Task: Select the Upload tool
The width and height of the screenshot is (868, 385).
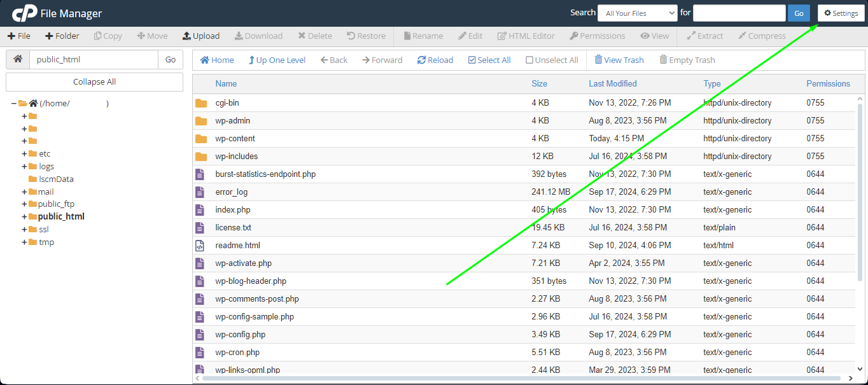Action: [x=200, y=36]
